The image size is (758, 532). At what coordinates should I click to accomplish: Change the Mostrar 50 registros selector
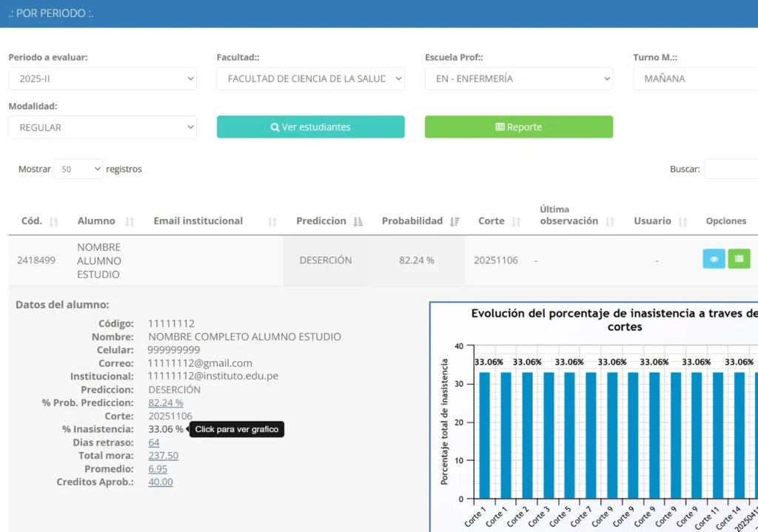point(78,169)
